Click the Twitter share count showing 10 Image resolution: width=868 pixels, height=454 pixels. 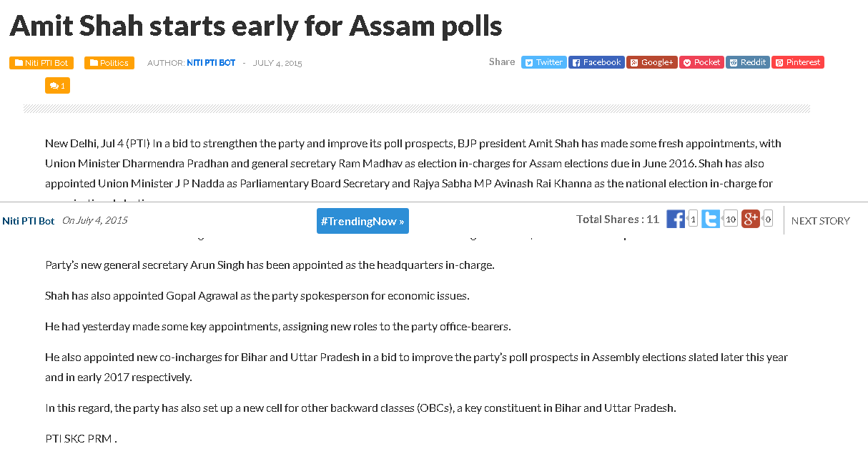pyautogui.click(x=730, y=219)
